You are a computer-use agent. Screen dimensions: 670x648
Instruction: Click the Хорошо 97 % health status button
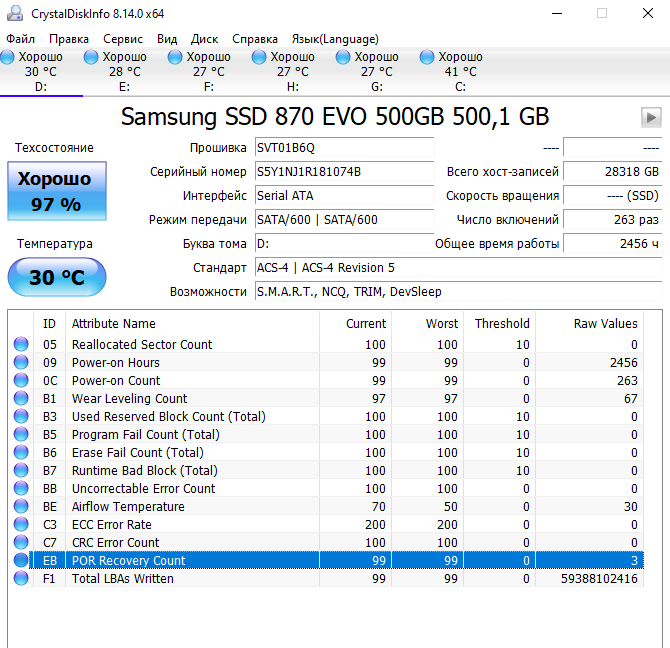[x=57, y=191]
